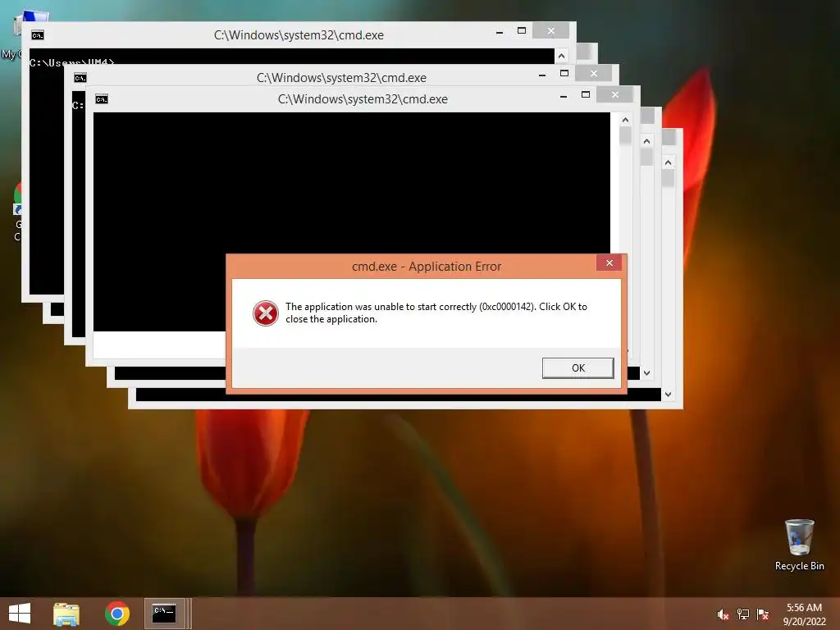Minimize the middle cmd.exe window
This screenshot has height=630, width=840.
click(x=542, y=75)
